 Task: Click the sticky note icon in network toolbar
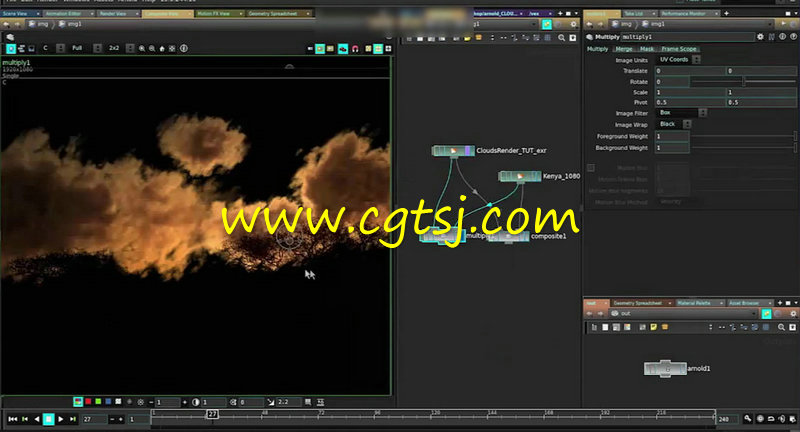pyautogui.click(x=467, y=38)
